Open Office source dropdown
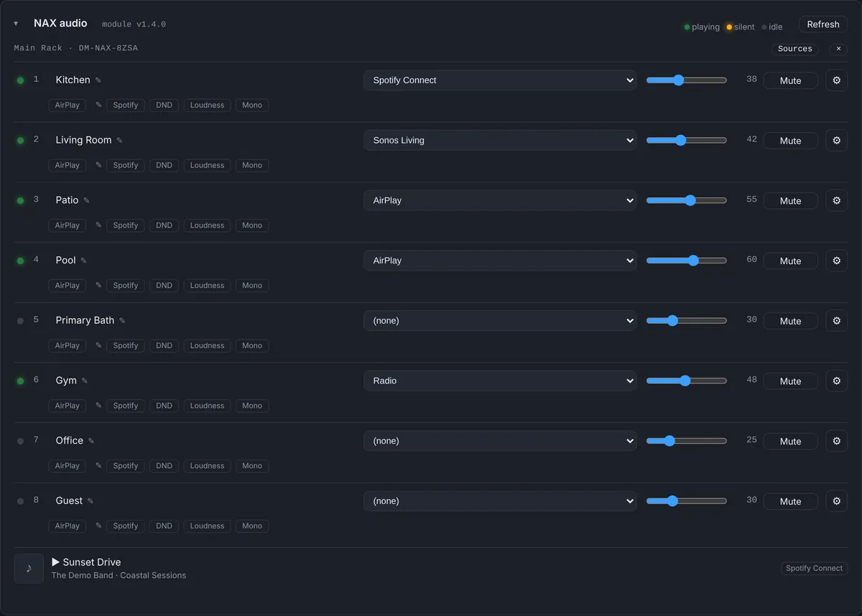This screenshot has height=616, width=862. pos(500,441)
